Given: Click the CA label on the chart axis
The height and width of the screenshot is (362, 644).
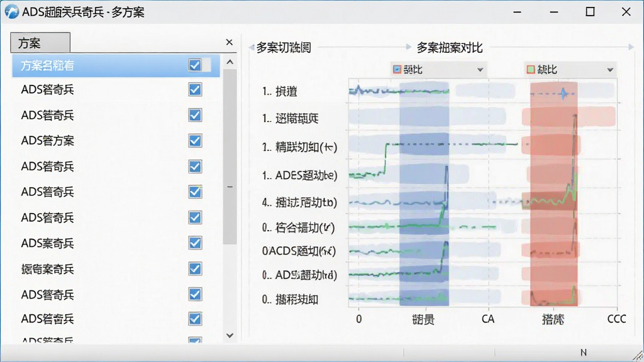Looking at the screenshot, I should point(488,319).
